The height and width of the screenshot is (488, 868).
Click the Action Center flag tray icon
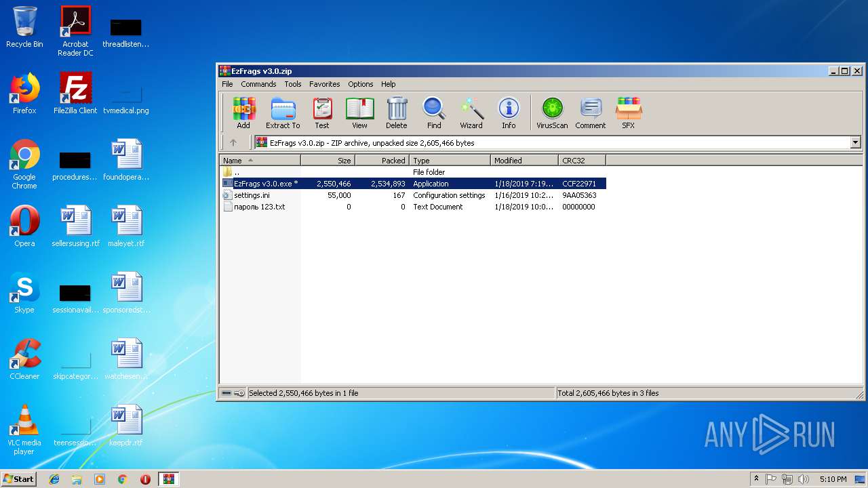point(771,479)
